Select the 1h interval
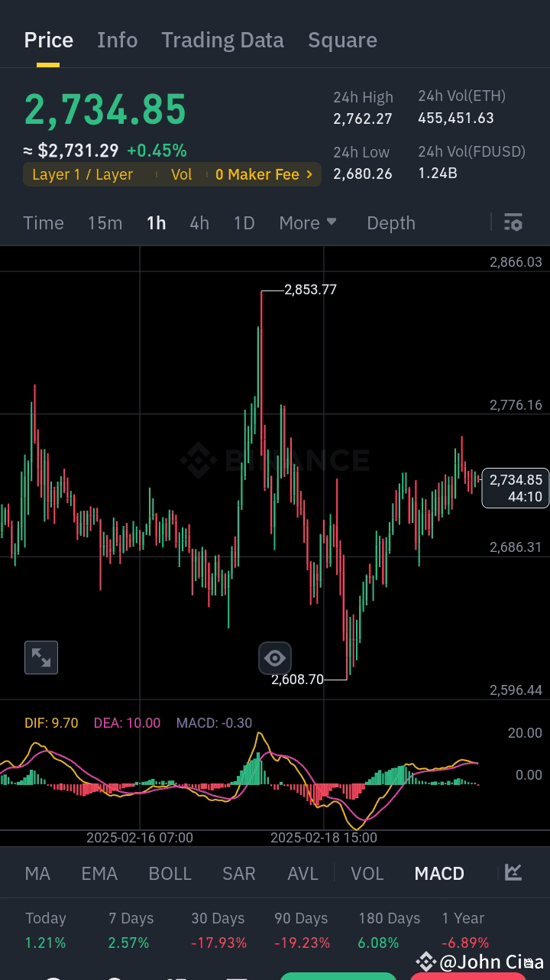The height and width of the screenshot is (980, 550). [156, 222]
